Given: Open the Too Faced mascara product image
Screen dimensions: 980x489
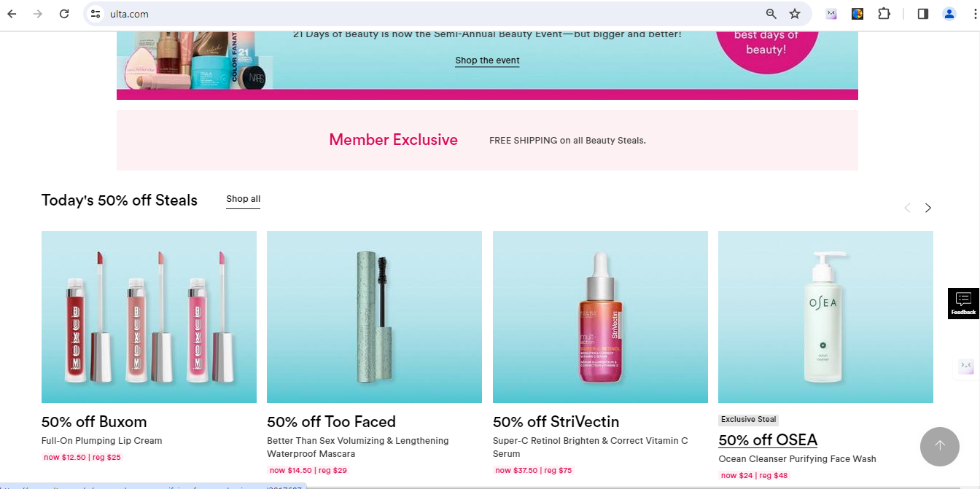Looking at the screenshot, I should click(x=374, y=317).
